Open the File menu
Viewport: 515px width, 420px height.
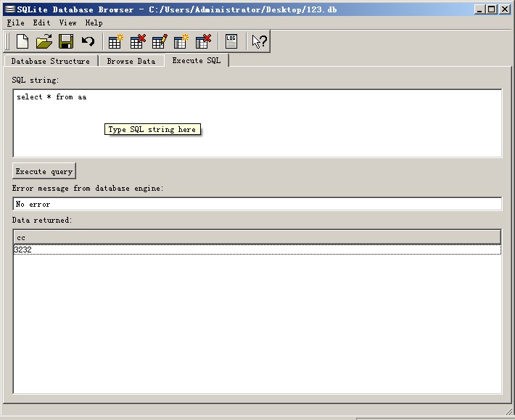15,22
